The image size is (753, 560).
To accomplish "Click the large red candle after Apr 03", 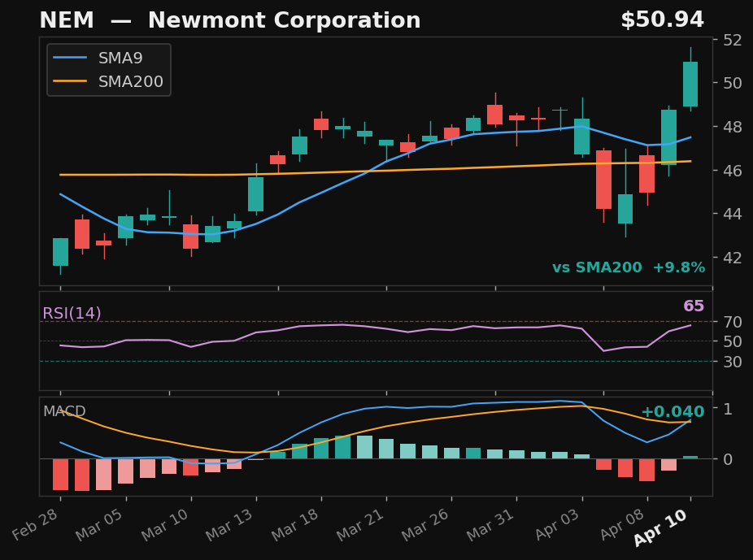I will pos(603,180).
